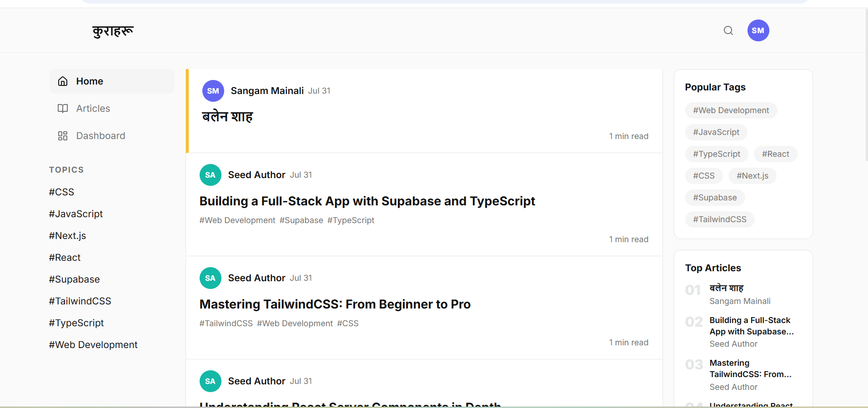Image resolution: width=868 pixels, height=408 pixels.
Task: Open the बलेन शाह article title in feed
Action: [x=227, y=117]
